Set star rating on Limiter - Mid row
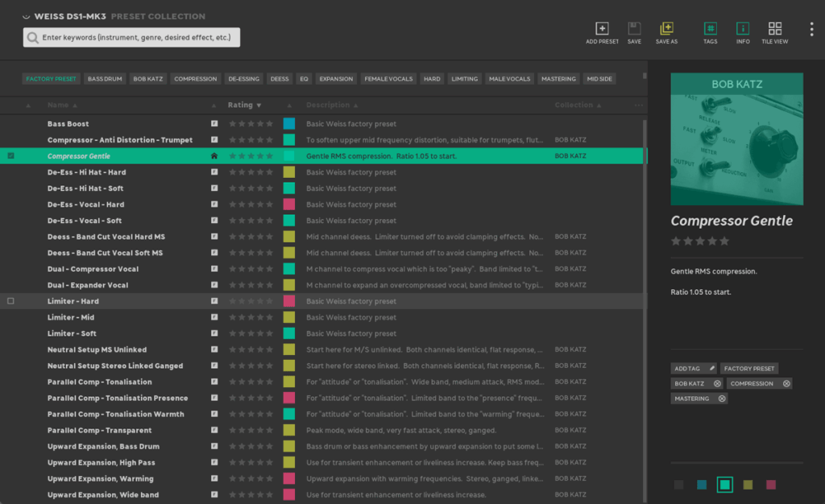This screenshot has height=504, width=825. click(x=251, y=317)
